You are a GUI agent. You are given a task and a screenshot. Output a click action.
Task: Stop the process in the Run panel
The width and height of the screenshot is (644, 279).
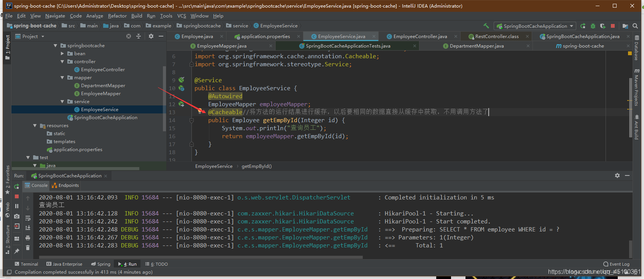17,196
